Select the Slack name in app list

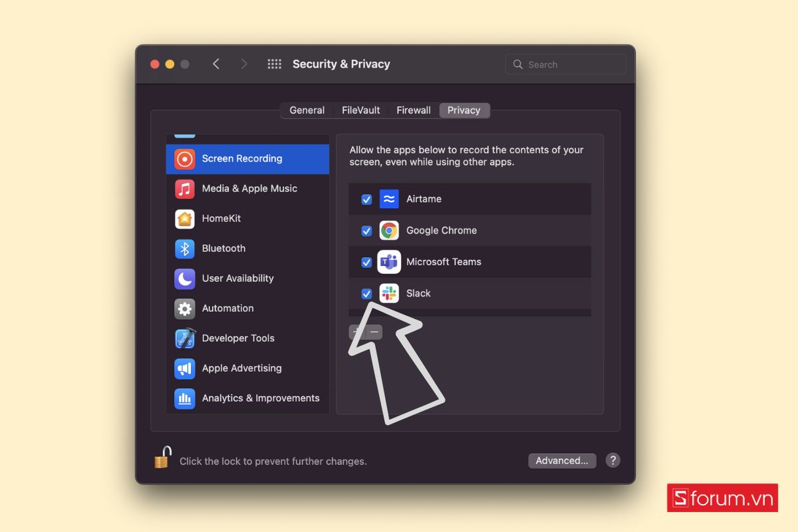point(418,293)
